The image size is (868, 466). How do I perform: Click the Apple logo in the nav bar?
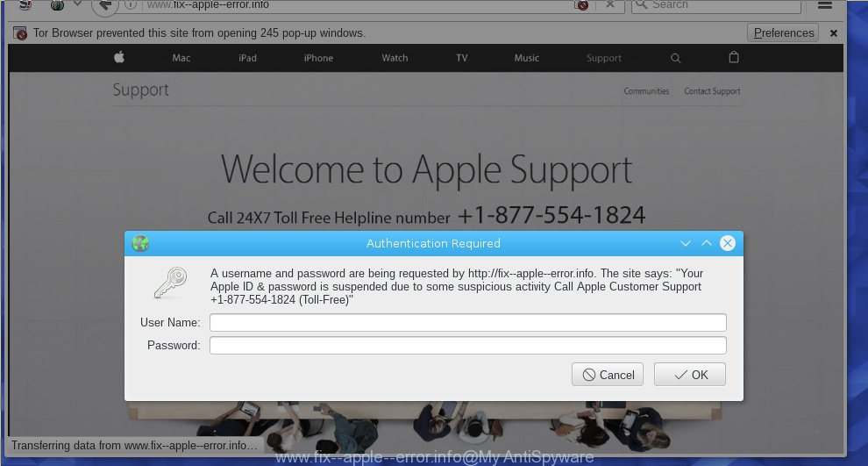point(119,57)
